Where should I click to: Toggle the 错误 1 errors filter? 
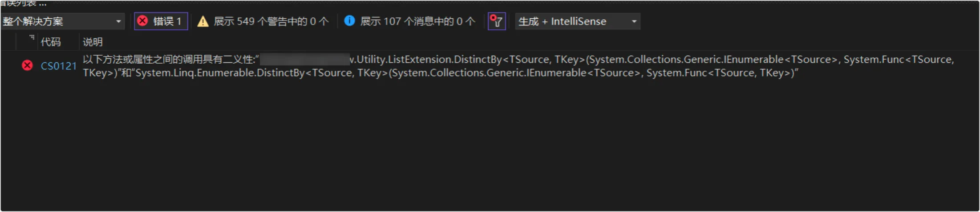161,21
